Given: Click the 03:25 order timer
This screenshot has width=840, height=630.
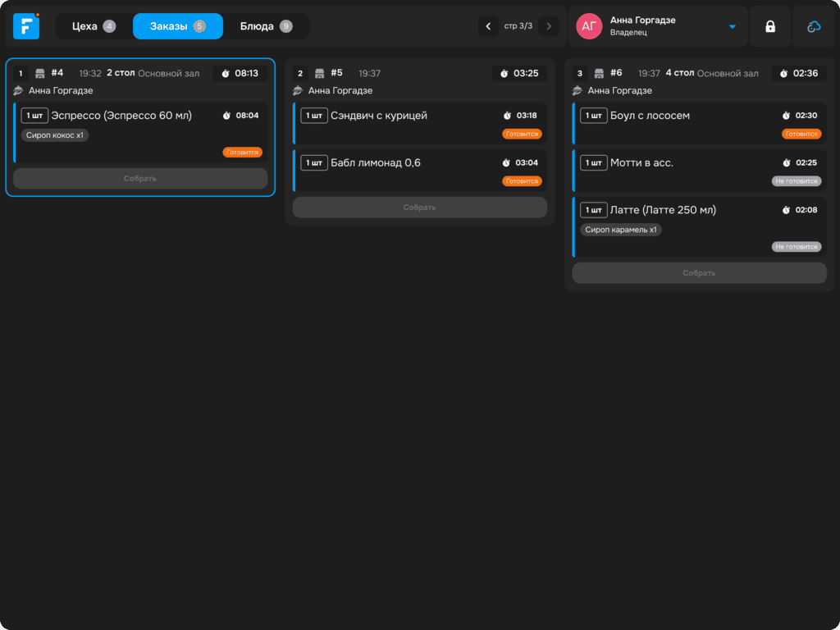Looking at the screenshot, I should [x=519, y=73].
